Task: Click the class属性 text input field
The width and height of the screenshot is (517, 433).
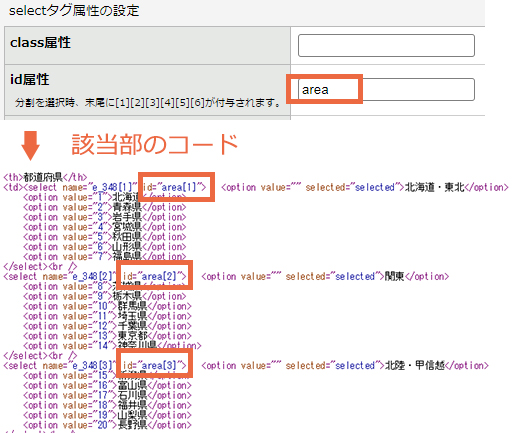Action: (x=386, y=45)
